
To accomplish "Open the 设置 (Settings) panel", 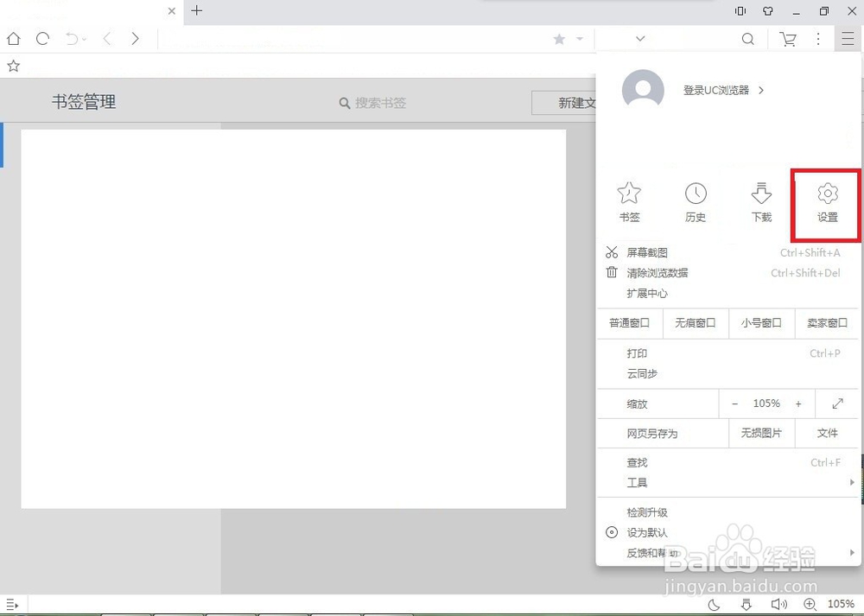I will [827, 204].
